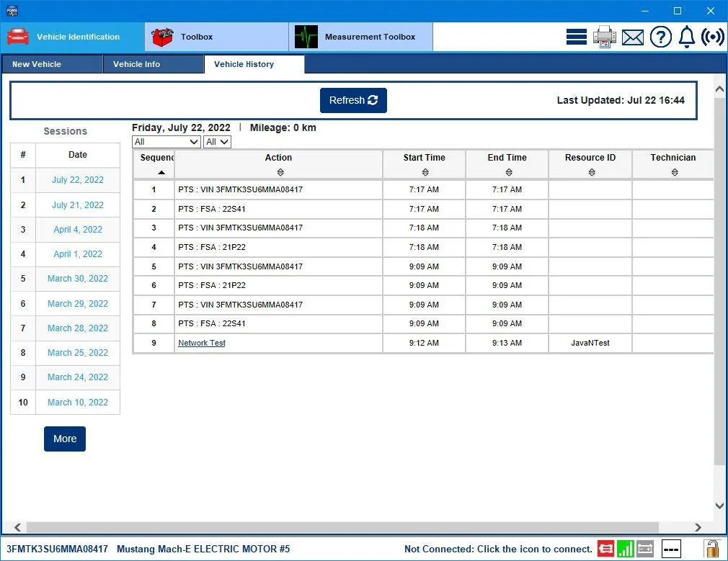This screenshot has height=561, width=728.
Task: Select the New Vehicle sub-tab
Action: (52, 64)
